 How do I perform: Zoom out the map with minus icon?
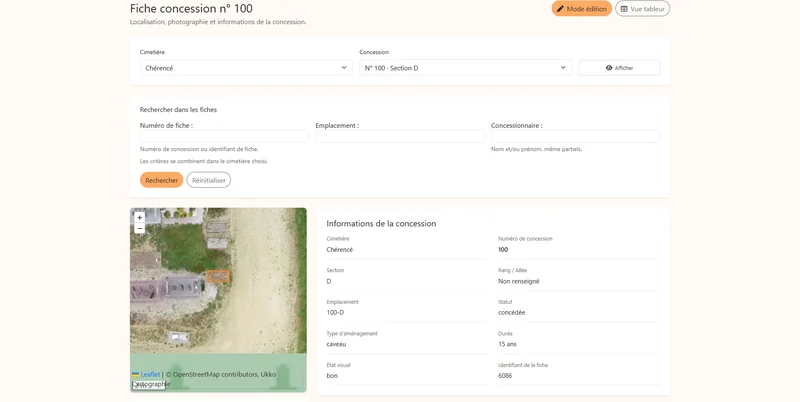click(139, 229)
